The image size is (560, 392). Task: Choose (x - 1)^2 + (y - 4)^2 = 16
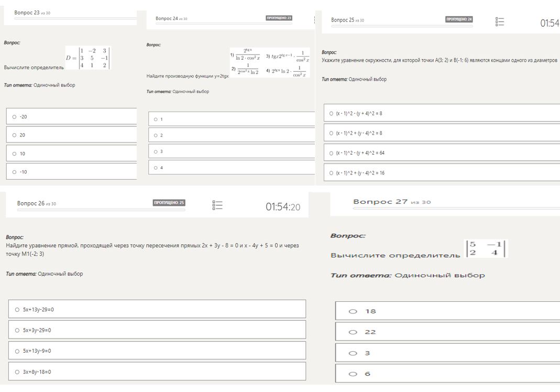331,172
